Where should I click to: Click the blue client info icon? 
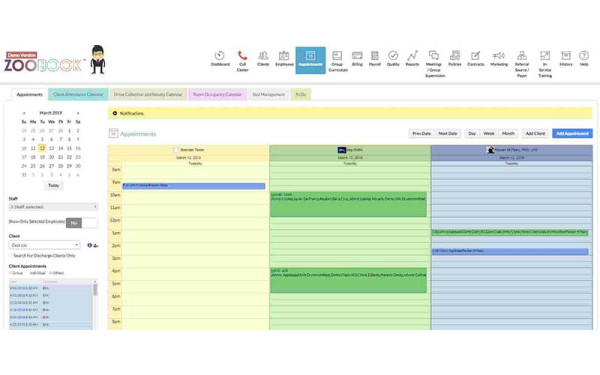[90, 245]
